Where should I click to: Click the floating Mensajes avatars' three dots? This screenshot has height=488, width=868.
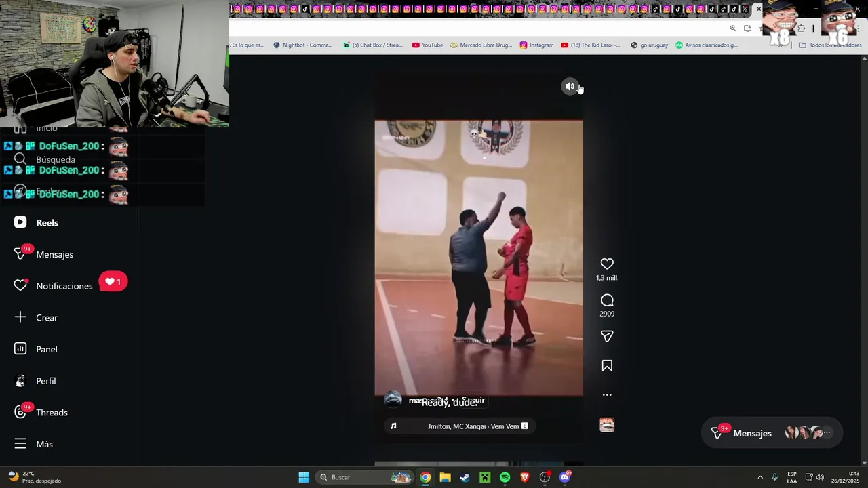click(x=827, y=432)
